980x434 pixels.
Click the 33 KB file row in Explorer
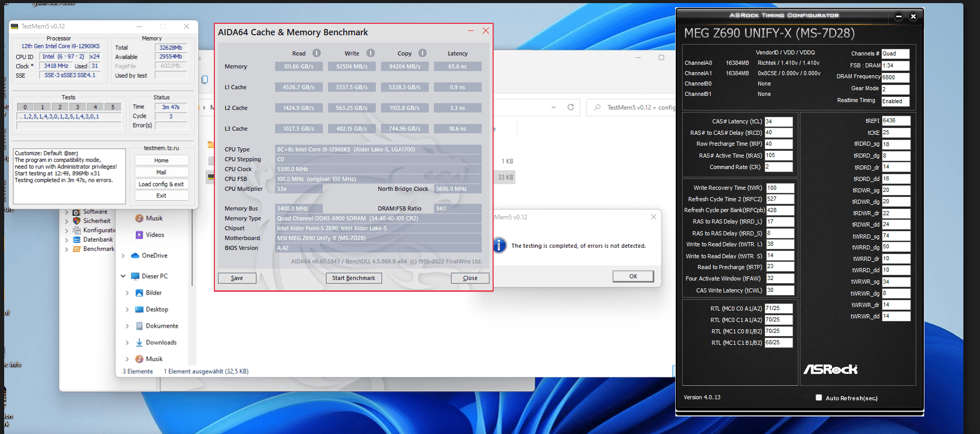pos(504,177)
